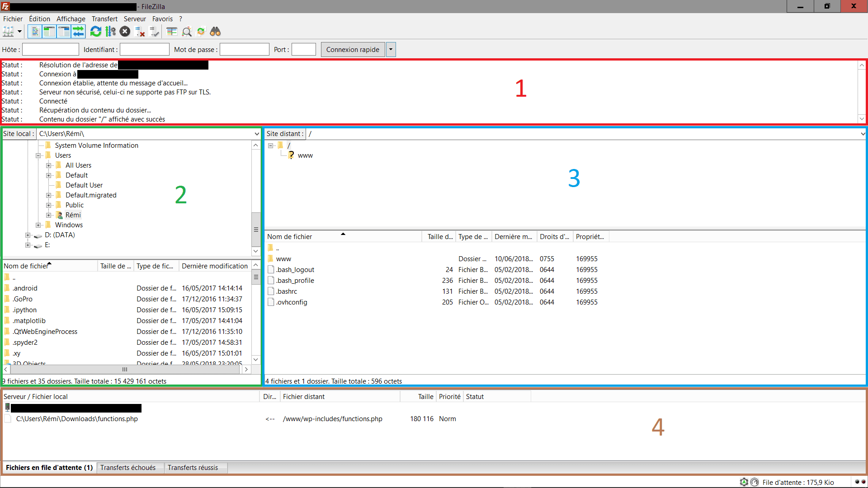Click the Port input field
The width and height of the screenshot is (868, 488).
coord(304,50)
